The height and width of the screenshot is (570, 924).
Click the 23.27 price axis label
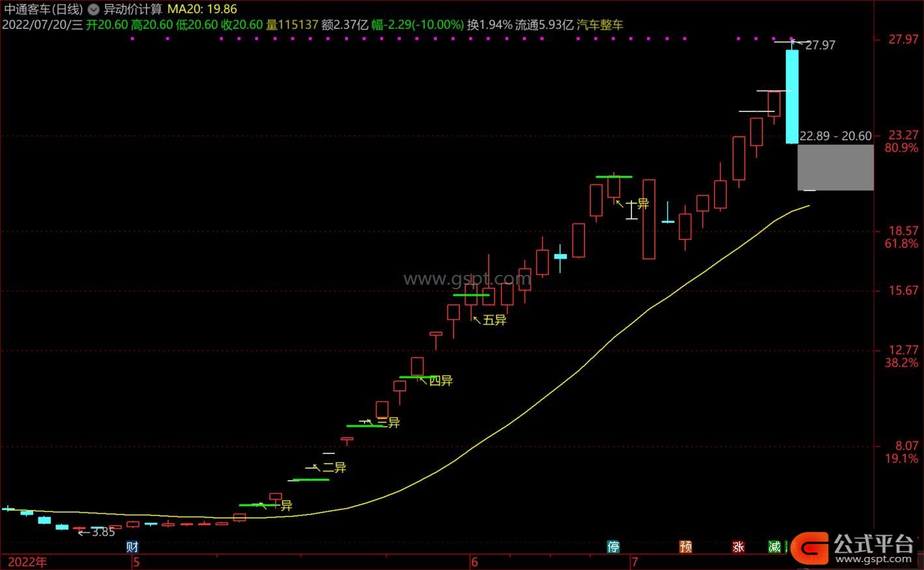point(904,135)
